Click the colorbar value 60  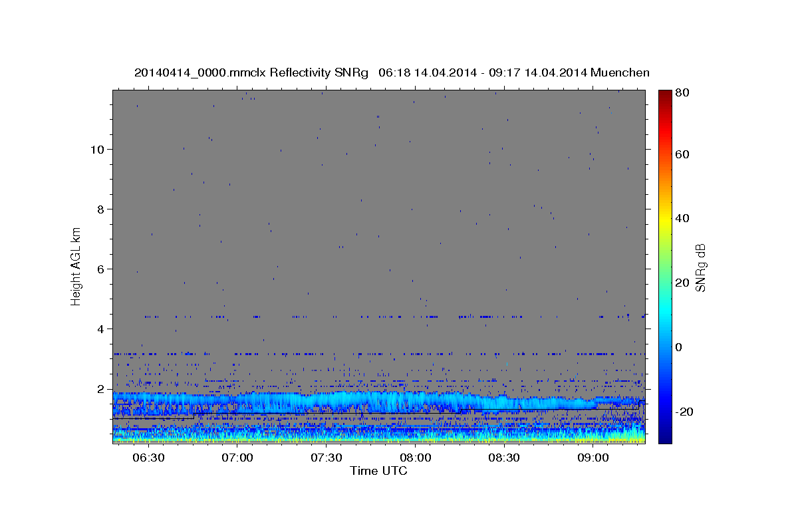(684, 154)
